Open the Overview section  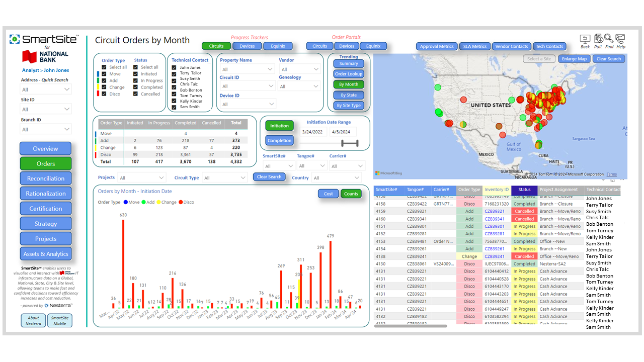pyautogui.click(x=45, y=149)
